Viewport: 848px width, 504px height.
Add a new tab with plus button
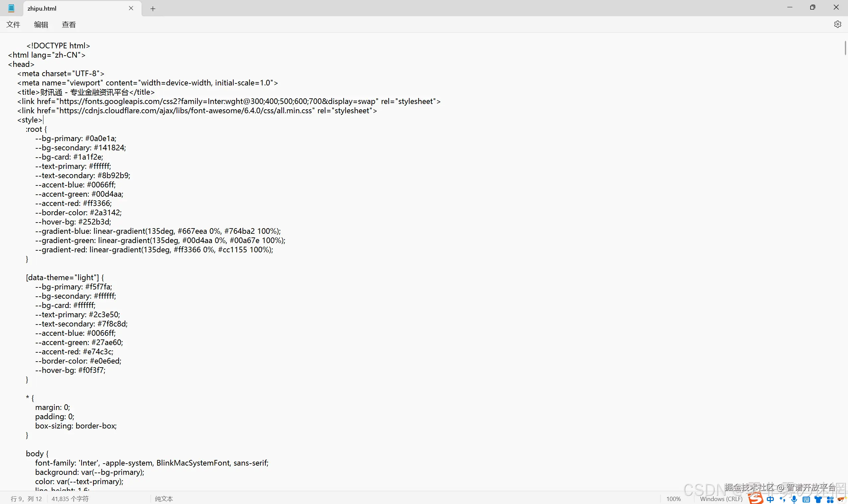tap(153, 9)
